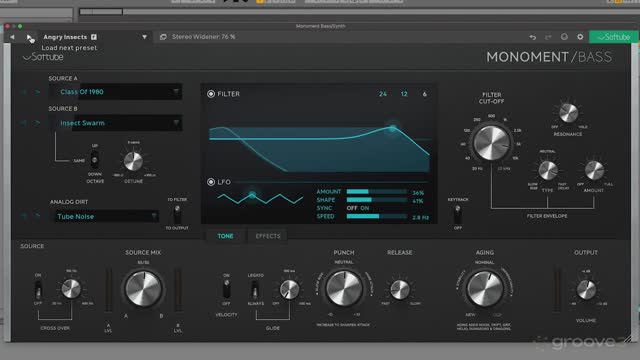Select next Source A waveform arrow
Viewport: 640px width, 360px height.
(37, 92)
